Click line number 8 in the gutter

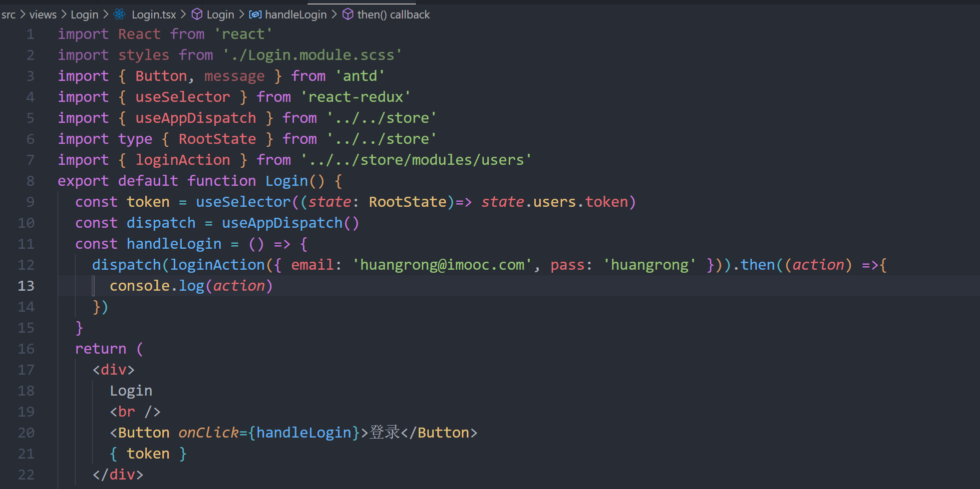click(30, 181)
